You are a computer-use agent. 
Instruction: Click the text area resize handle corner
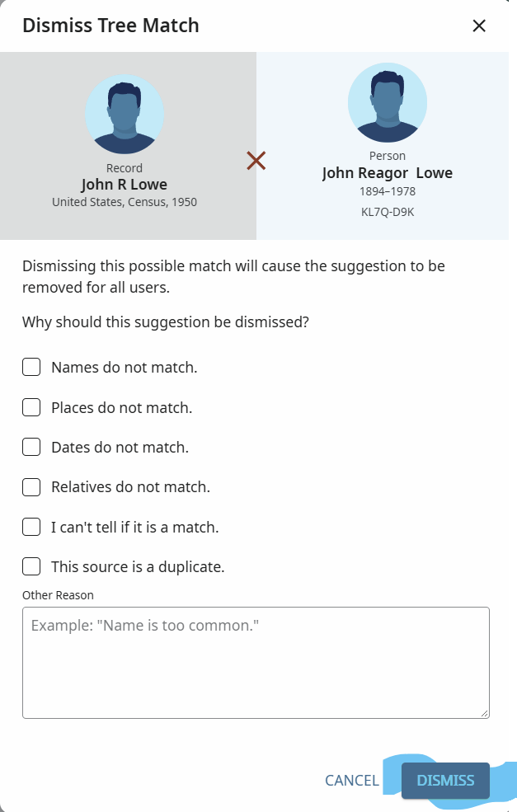pos(484,713)
